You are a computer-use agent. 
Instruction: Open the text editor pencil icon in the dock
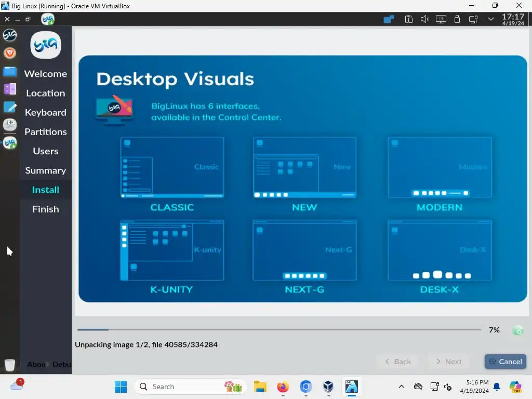pyautogui.click(x=9, y=107)
